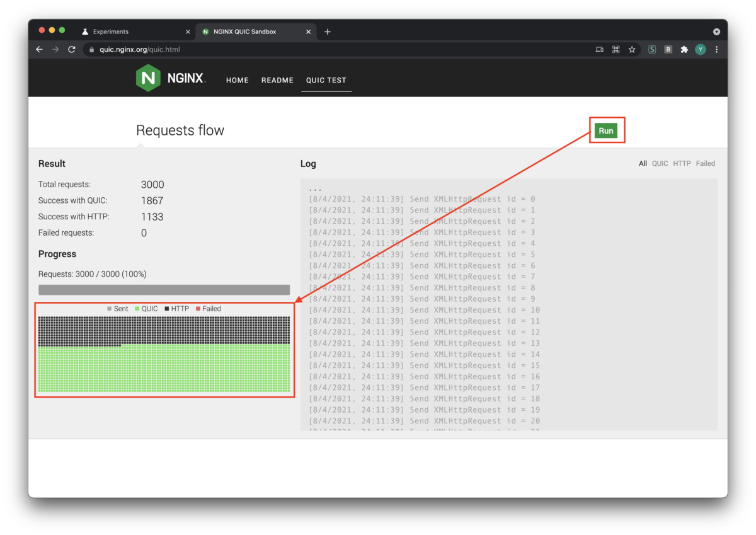The height and width of the screenshot is (535, 756).
Task: Click the Success with HTTP value 1133
Action: (x=152, y=217)
